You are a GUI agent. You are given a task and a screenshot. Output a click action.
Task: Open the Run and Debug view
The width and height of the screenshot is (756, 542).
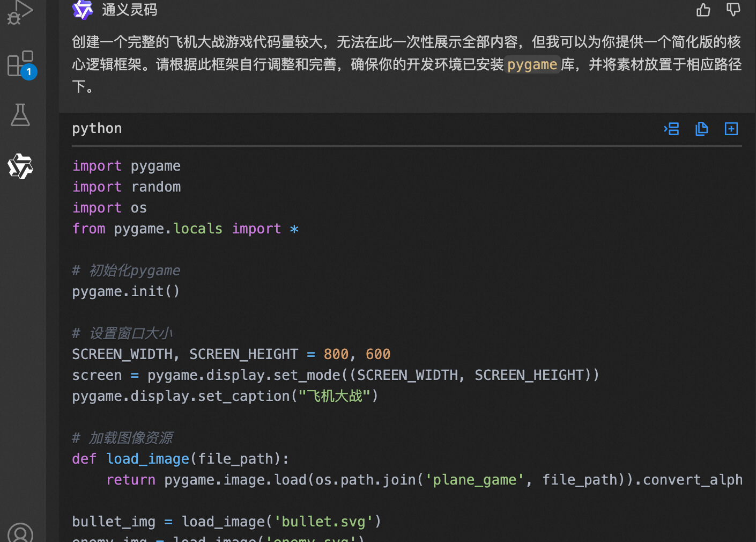(20, 12)
